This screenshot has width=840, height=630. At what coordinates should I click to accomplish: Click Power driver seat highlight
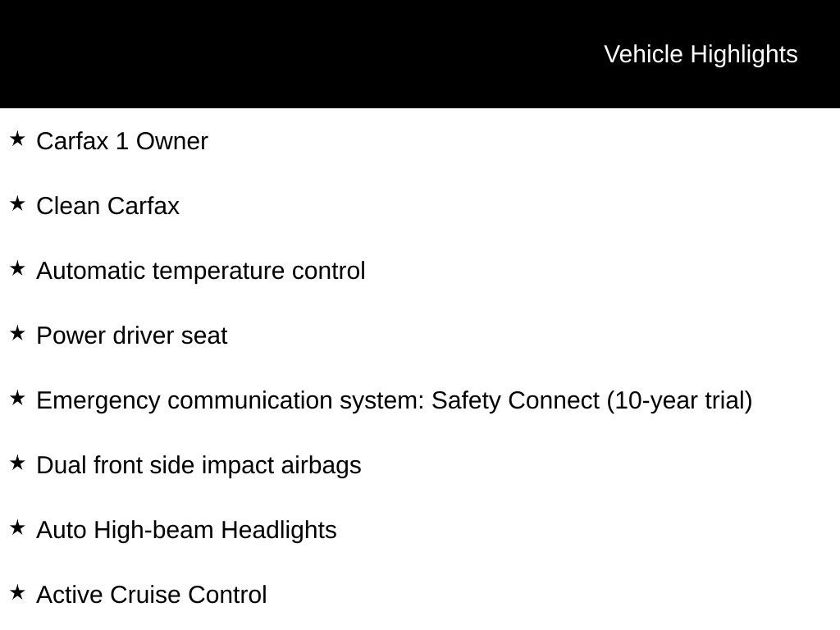(x=132, y=336)
